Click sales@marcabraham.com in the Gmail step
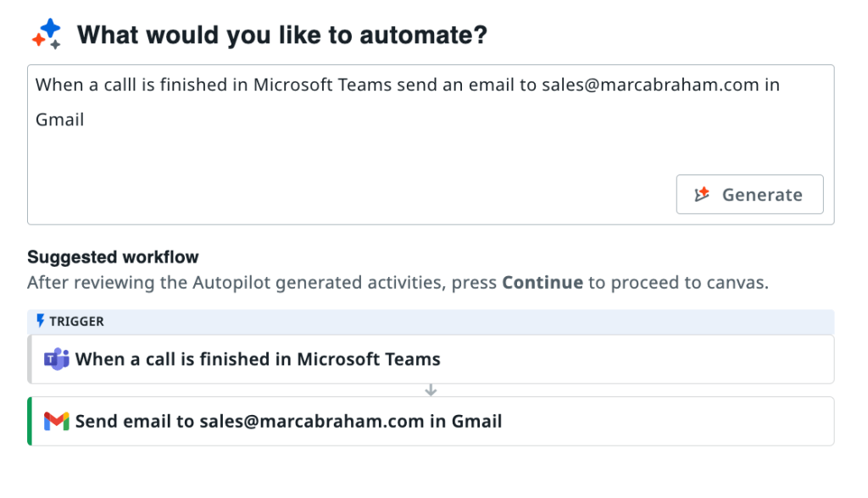The height and width of the screenshot is (498, 868). [311, 421]
